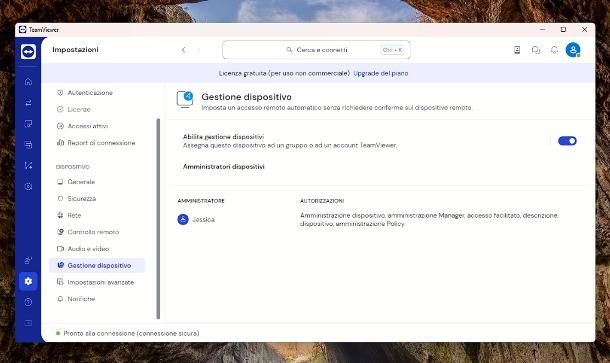The image size is (610, 363).
Task: Open the devices list icon in sidebar
Action: tap(28, 145)
